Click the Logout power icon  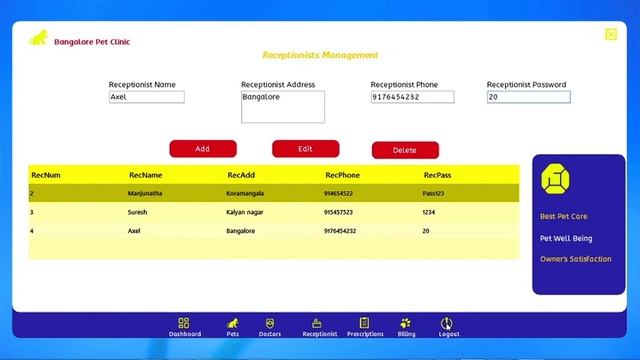coord(447,323)
